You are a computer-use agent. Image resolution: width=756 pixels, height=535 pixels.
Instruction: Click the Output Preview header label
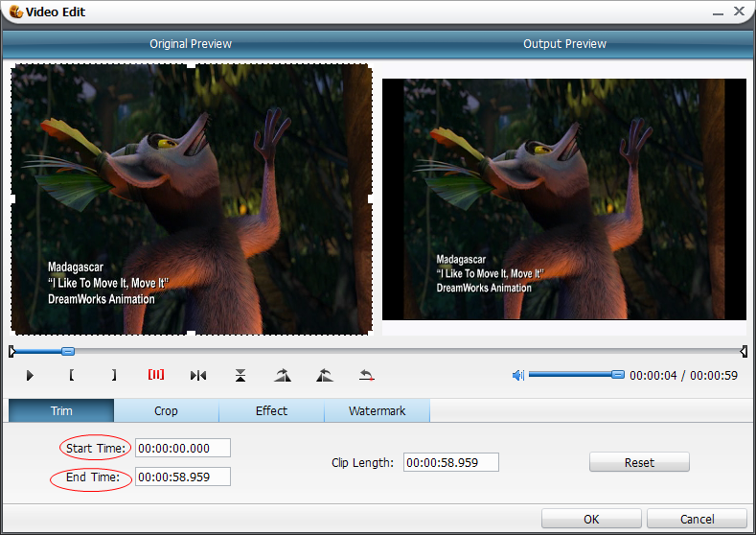(x=564, y=44)
